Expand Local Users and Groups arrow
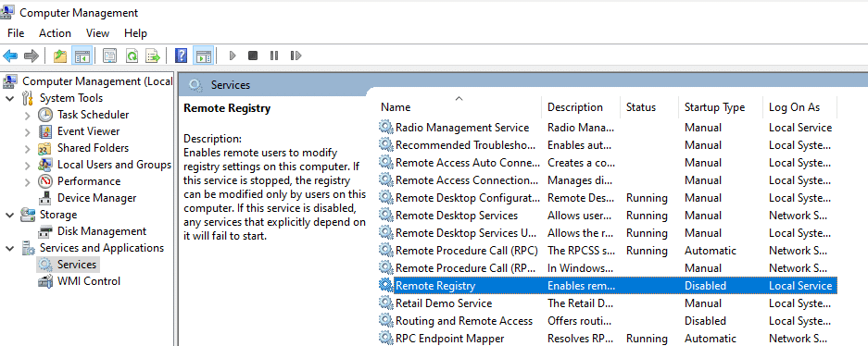Screen dimensions: 868x346 28,165
